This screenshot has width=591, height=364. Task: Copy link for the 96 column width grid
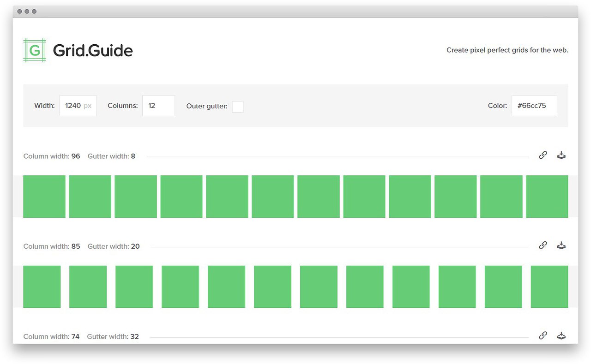tap(543, 155)
